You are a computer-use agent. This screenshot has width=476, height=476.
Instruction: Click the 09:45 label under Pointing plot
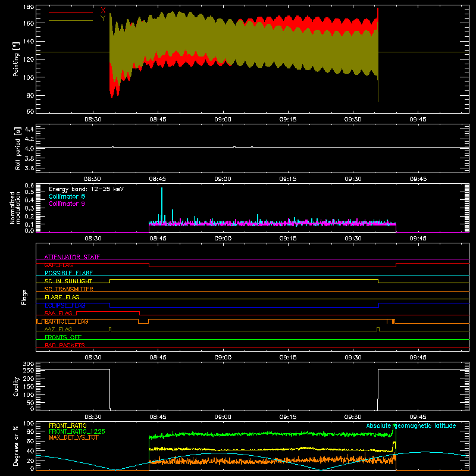(x=418, y=120)
